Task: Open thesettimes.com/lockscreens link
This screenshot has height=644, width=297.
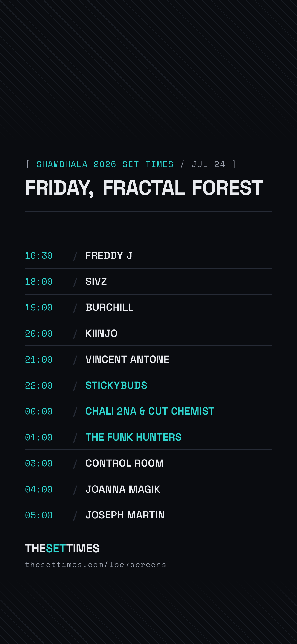Action: [96, 565]
